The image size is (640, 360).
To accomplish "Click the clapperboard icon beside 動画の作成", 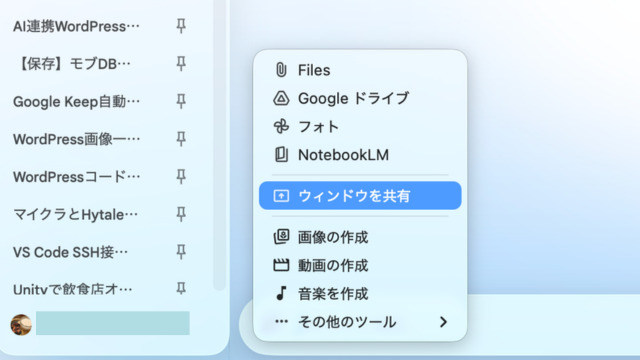I will [281, 265].
